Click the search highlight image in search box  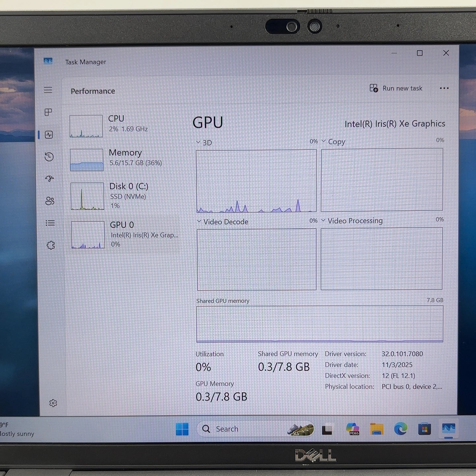(300, 429)
